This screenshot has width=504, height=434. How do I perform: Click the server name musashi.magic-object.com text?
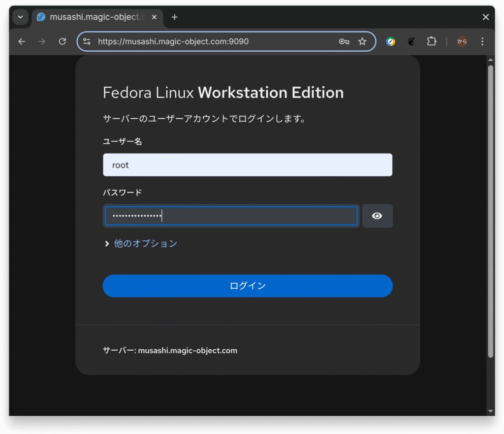[x=188, y=350]
